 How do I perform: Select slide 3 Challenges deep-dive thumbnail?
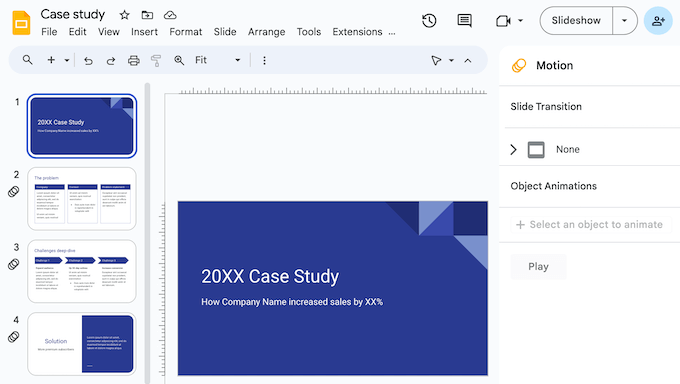point(82,271)
